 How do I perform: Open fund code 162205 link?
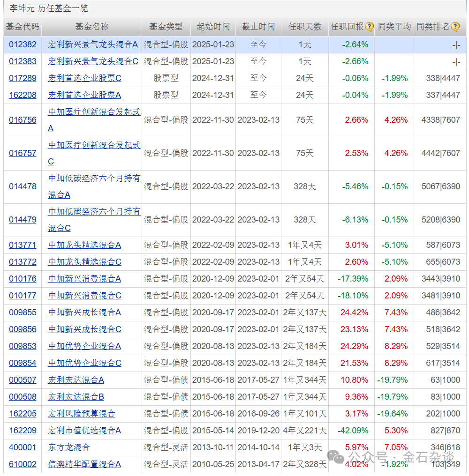(x=23, y=414)
